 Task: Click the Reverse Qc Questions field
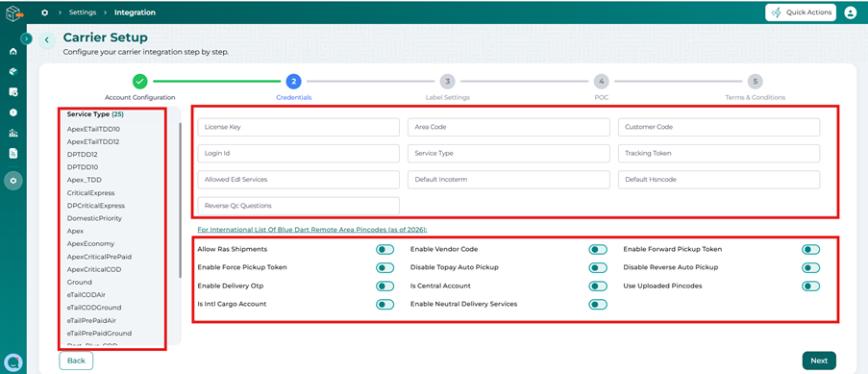pos(298,206)
